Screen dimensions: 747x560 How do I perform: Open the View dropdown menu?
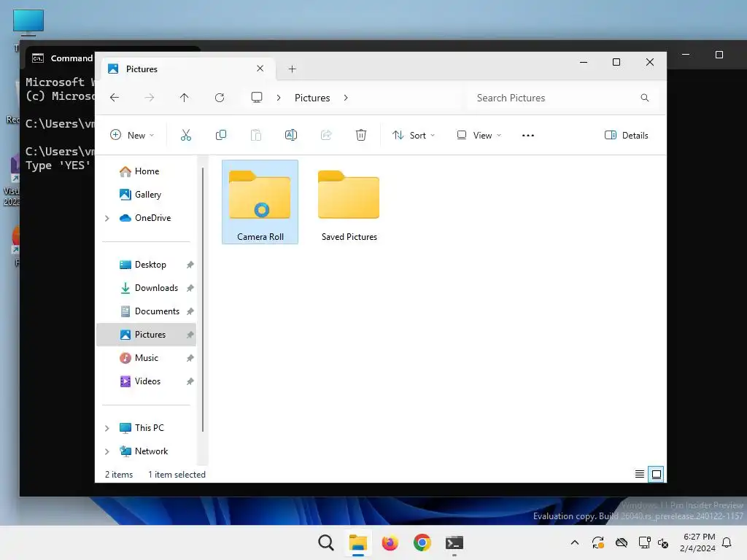pyautogui.click(x=479, y=135)
